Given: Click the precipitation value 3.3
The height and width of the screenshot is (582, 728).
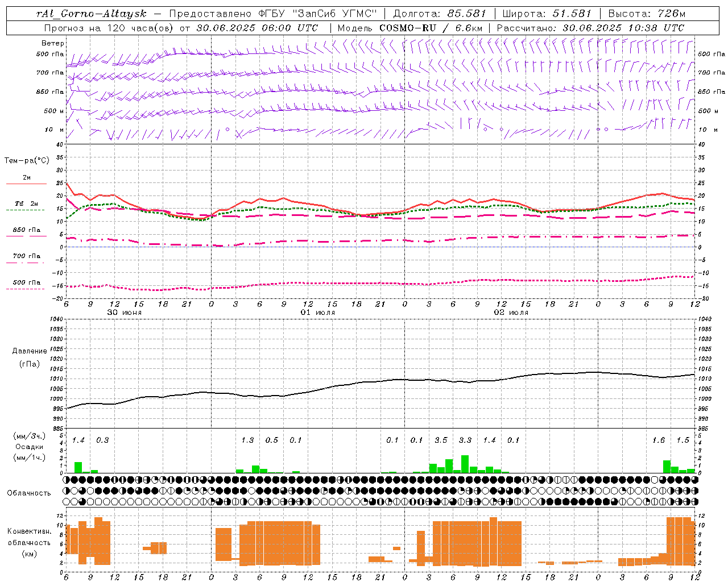Looking at the screenshot, I should [x=465, y=440].
